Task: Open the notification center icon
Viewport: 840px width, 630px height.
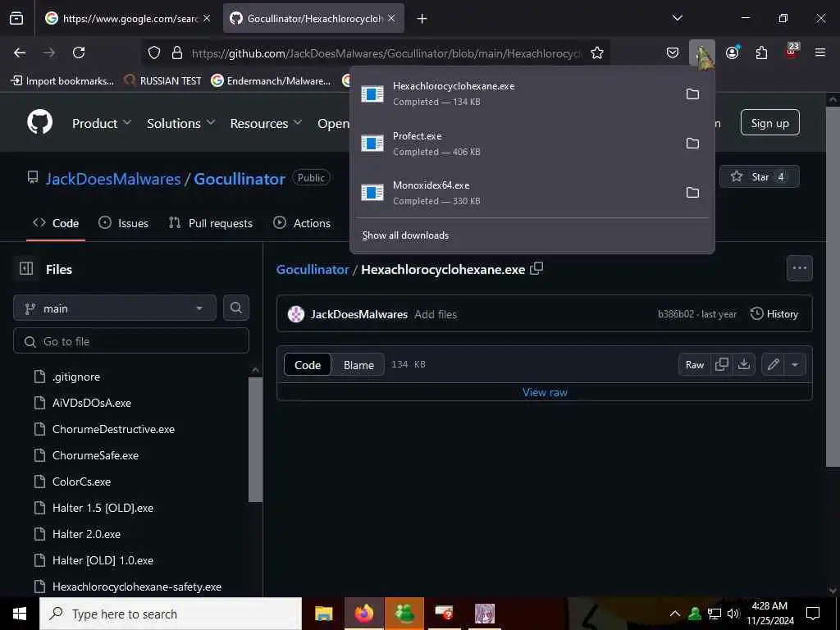Action: pyautogui.click(x=813, y=614)
